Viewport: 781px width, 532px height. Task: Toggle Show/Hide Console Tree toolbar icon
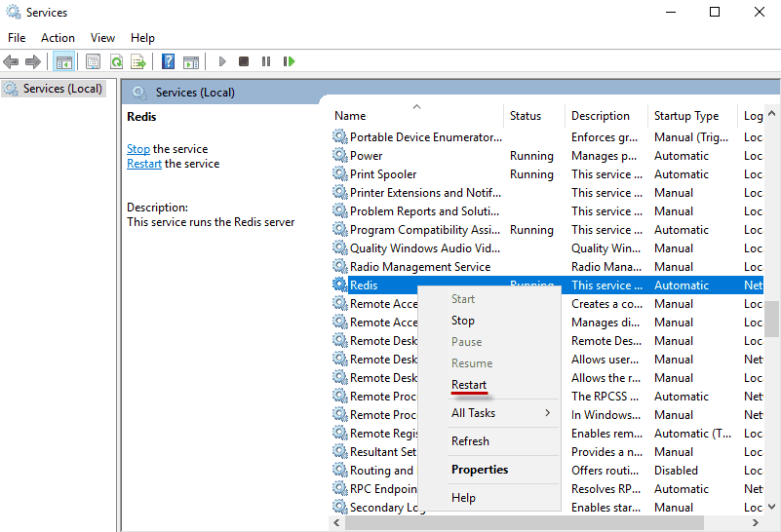pyautogui.click(x=63, y=61)
